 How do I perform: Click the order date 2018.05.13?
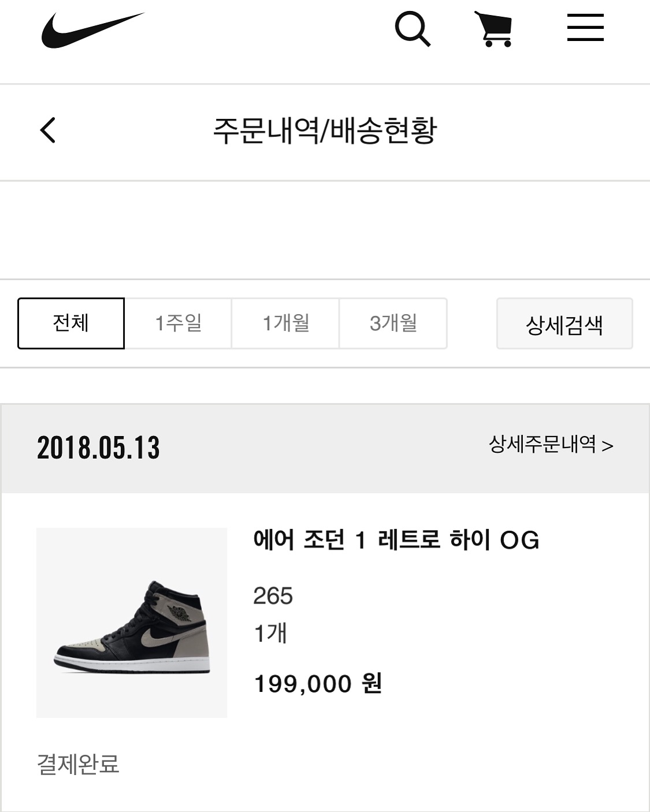pyautogui.click(x=98, y=448)
